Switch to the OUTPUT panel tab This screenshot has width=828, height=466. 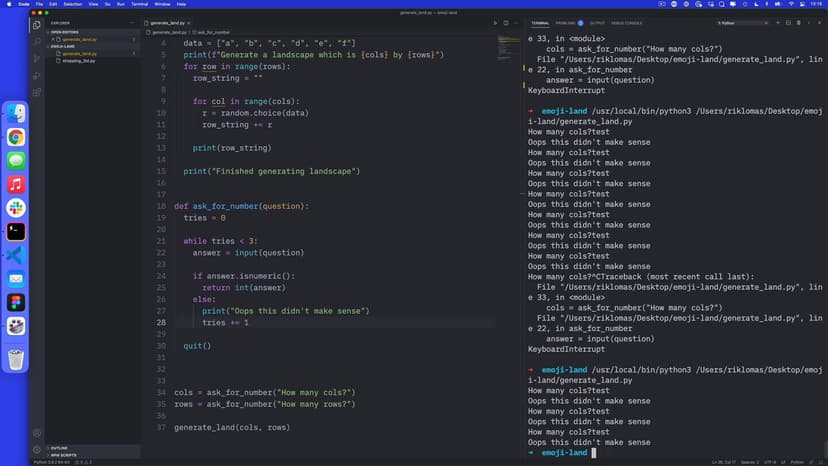(x=597, y=22)
